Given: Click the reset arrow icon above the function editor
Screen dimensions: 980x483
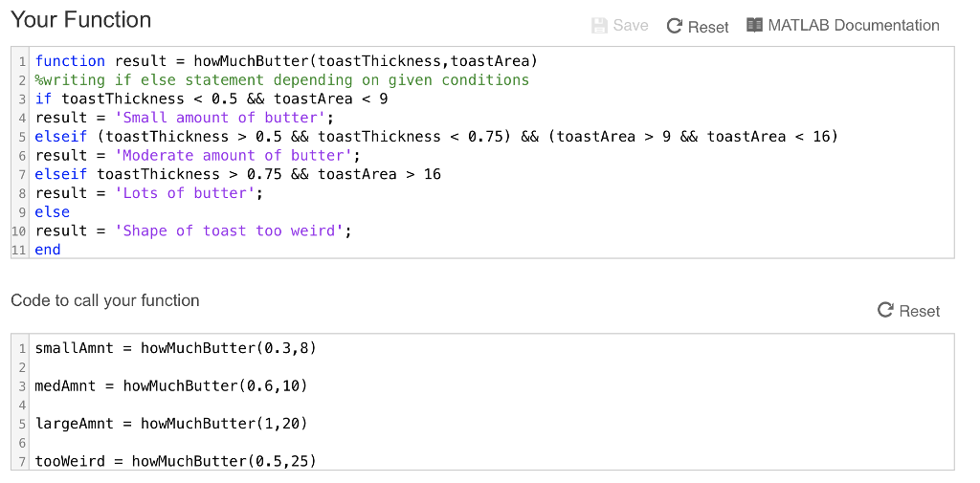Looking at the screenshot, I should tap(675, 27).
